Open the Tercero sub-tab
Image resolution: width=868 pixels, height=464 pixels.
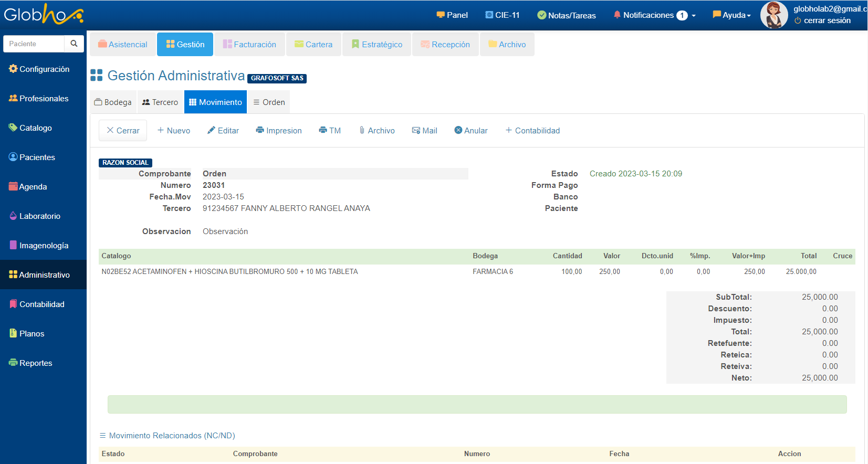(x=160, y=102)
